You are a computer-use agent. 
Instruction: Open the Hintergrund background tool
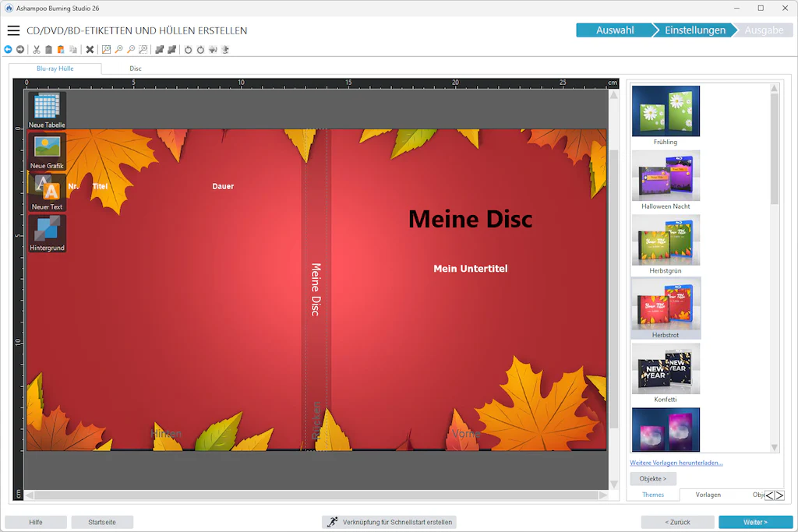47,234
